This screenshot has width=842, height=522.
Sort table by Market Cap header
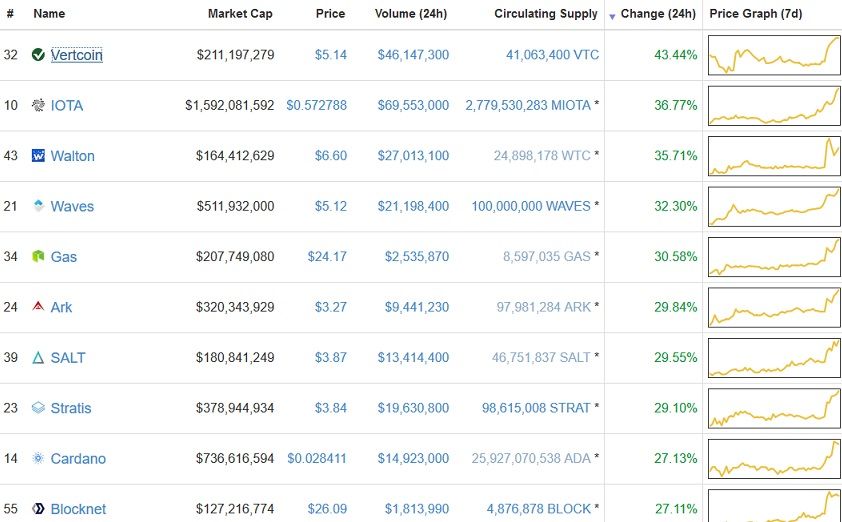[240, 14]
